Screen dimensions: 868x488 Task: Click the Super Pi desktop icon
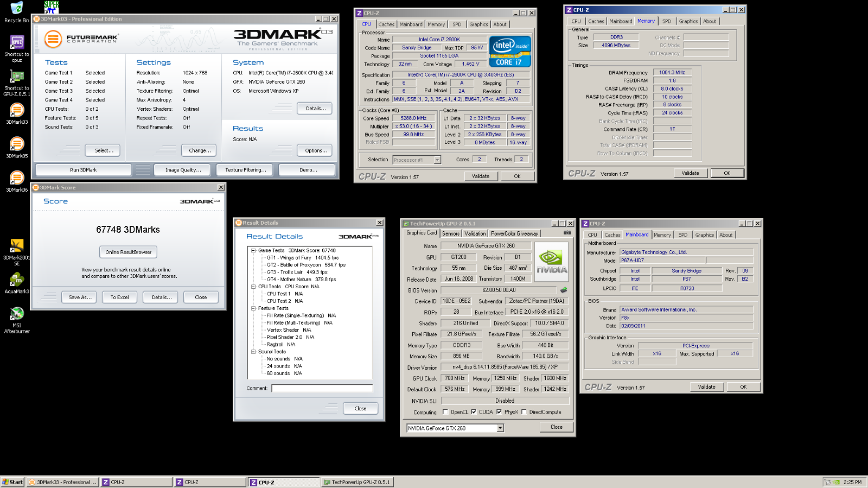(x=52, y=7)
